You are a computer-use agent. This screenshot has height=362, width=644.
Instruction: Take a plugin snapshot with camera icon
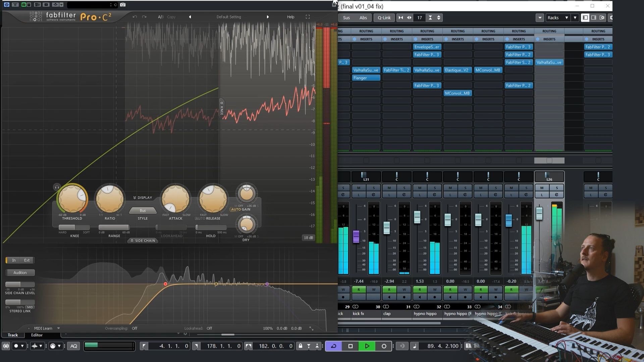tap(123, 5)
